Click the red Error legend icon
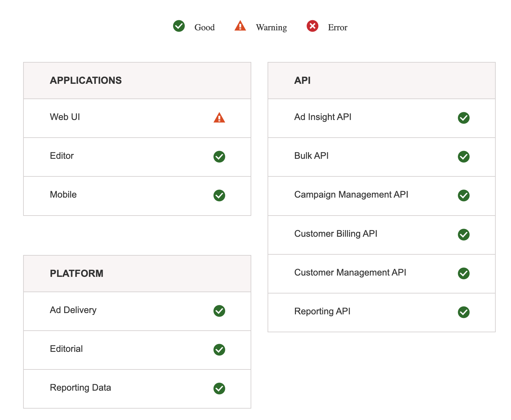The width and height of the screenshot is (511, 420). point(312,26)
